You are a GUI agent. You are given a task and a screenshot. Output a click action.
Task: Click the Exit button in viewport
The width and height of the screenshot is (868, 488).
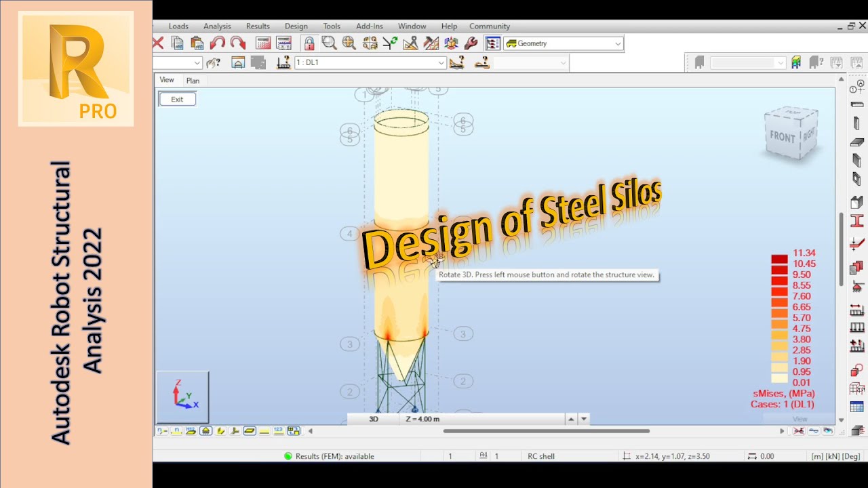[x=177, y=99]
